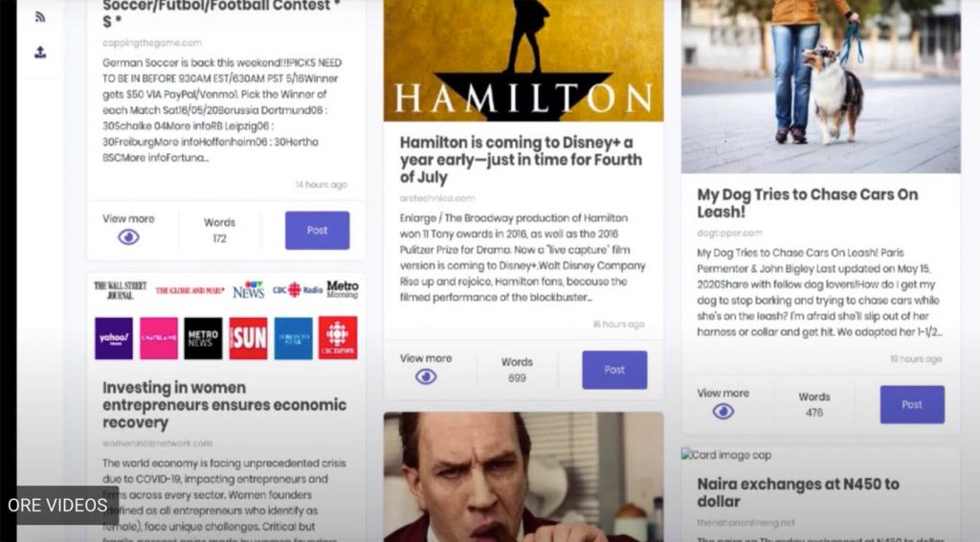Open the frowning man photo card

click(523, 476)
